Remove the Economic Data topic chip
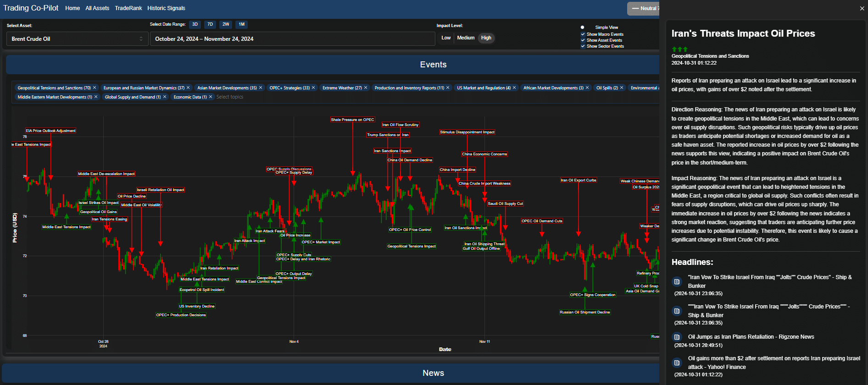 tap(211, 97)
